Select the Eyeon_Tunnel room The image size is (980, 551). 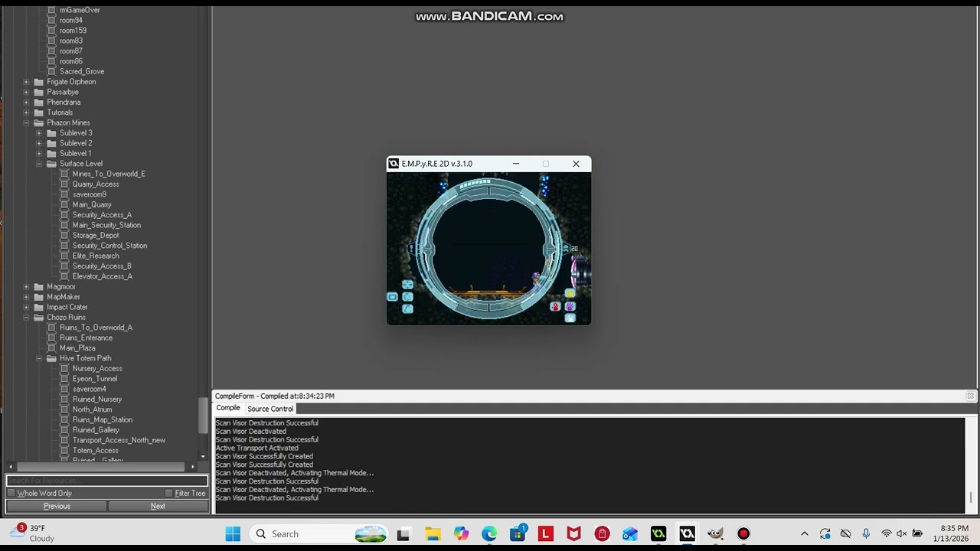95,379
